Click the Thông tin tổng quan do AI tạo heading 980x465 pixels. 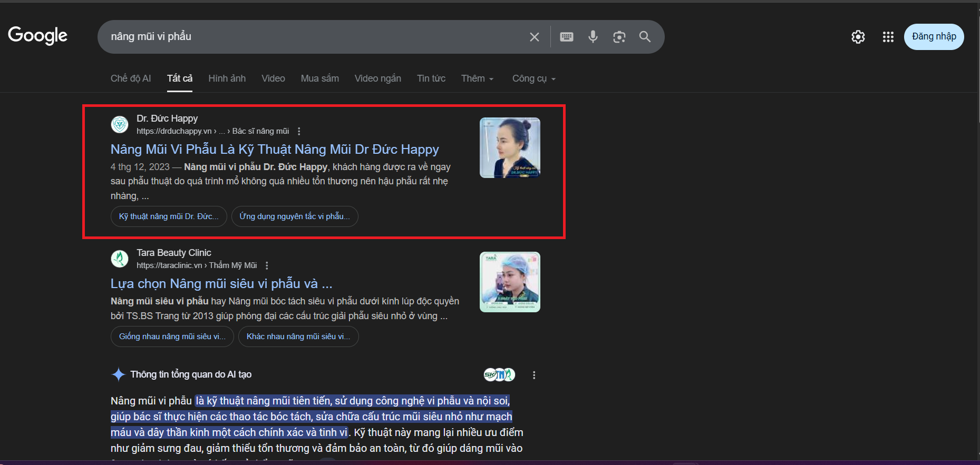point(191,374)
